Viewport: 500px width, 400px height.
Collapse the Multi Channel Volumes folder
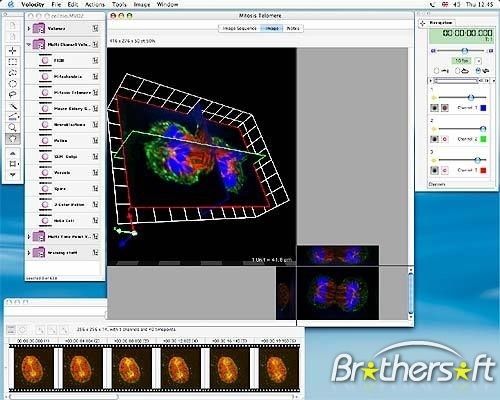click(29, 44)
